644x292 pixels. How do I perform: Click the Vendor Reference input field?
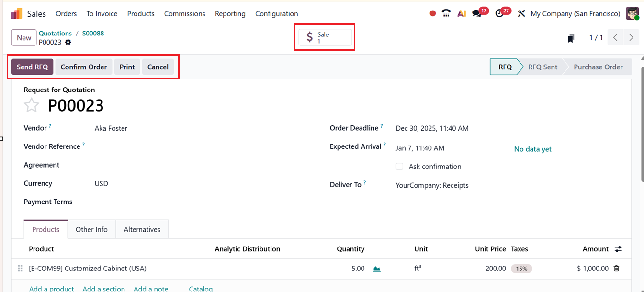click(192, 146)
